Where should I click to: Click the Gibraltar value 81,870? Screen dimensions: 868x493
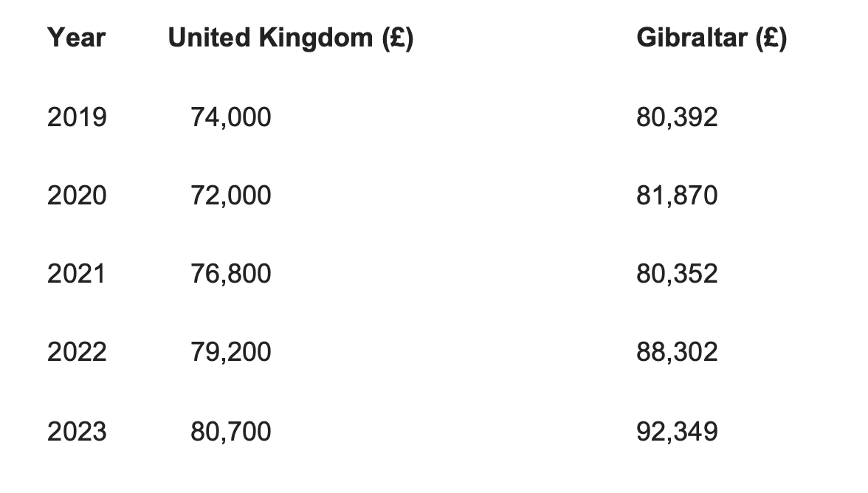(677, 196)
